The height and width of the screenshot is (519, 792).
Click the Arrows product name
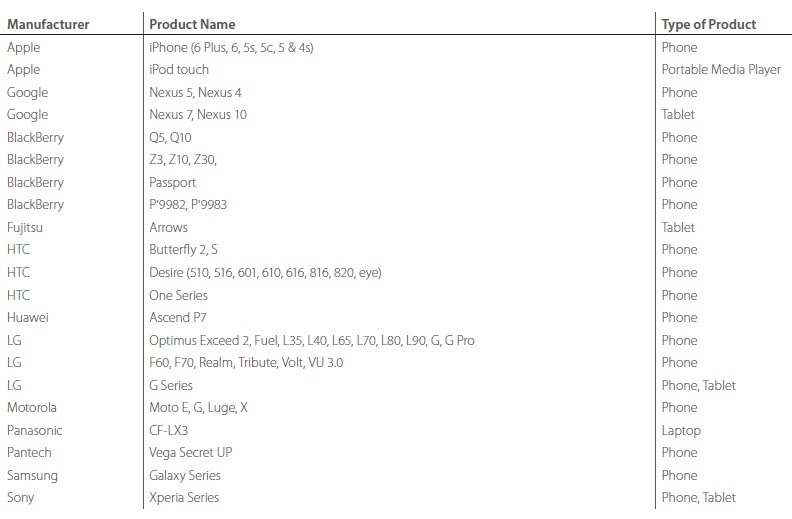coord(168,228)
